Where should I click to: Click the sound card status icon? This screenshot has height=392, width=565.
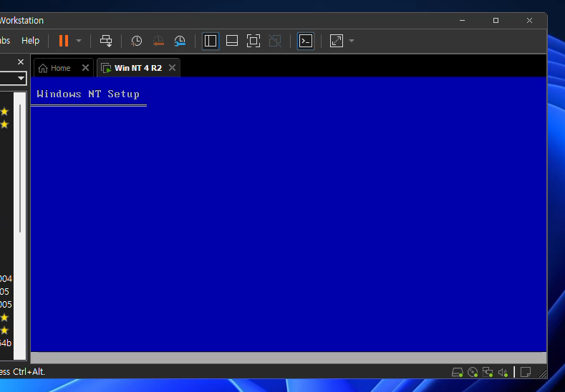[503, 372]
